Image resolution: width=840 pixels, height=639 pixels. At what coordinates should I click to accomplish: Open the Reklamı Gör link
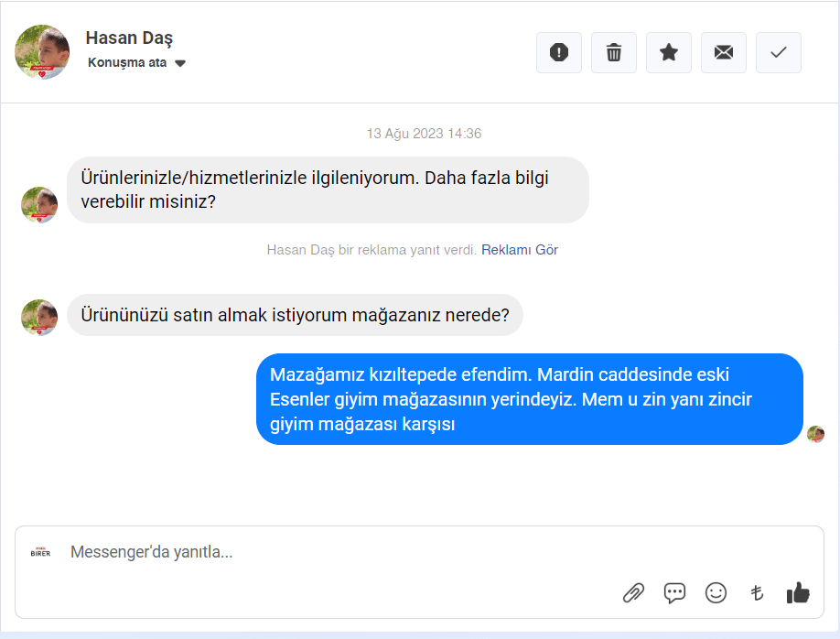[520, 250]
